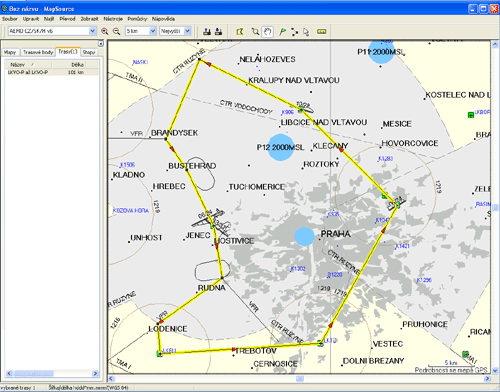Select the map tool icon
Image resolution: width=500 pixels, height=392 pixels.
(x=240, y=31)
